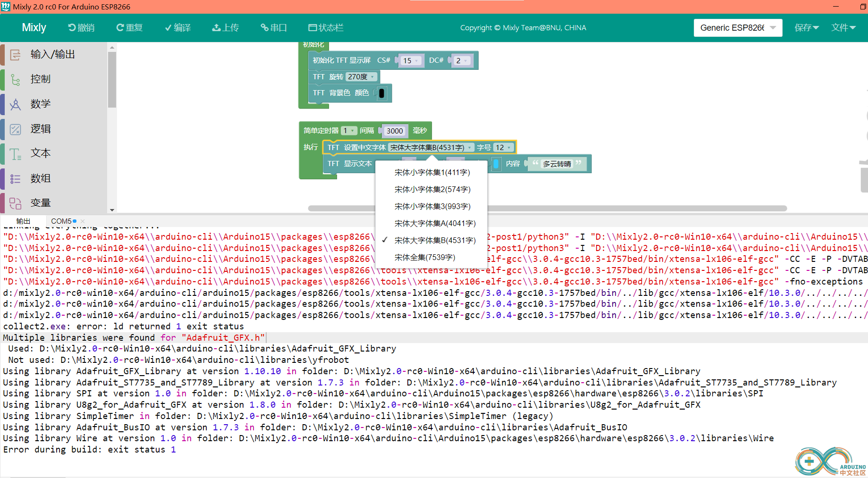Pick the text color swatch in 显示文本 block
Screen dimensions: 868x478
point(496,164)
